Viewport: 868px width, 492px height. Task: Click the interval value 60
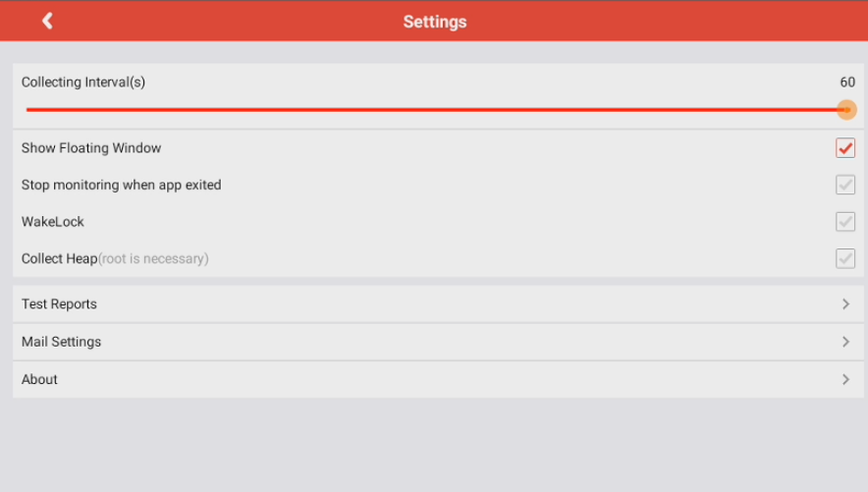[847, 82]
